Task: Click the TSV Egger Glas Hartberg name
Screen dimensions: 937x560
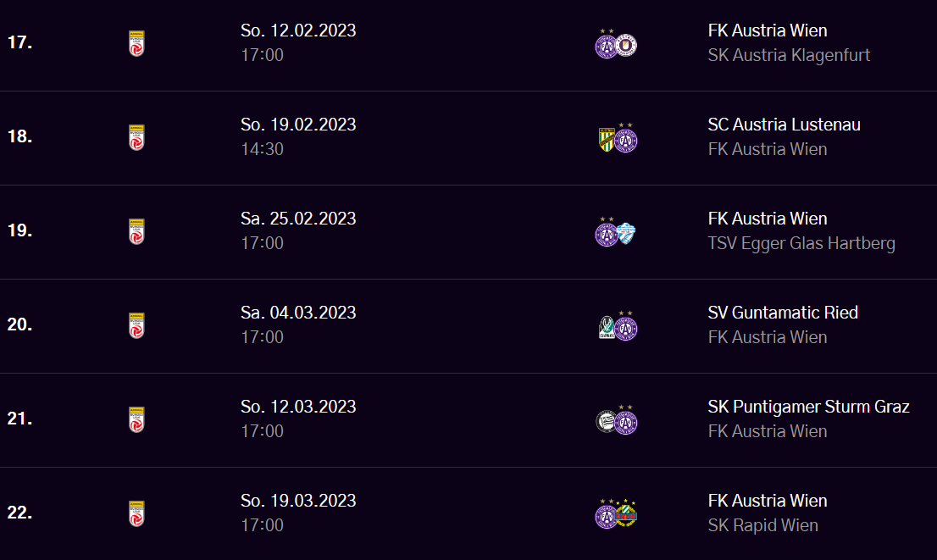Action: [801, 243]
